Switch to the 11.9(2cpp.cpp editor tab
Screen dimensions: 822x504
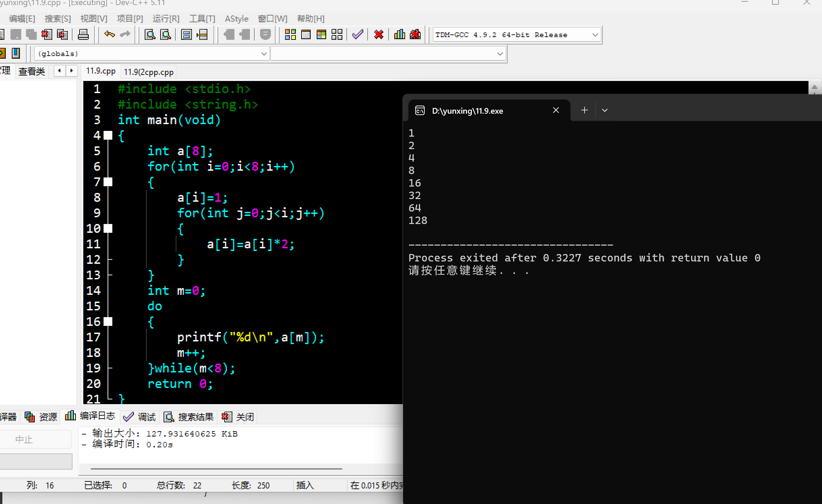click(148, 72)
